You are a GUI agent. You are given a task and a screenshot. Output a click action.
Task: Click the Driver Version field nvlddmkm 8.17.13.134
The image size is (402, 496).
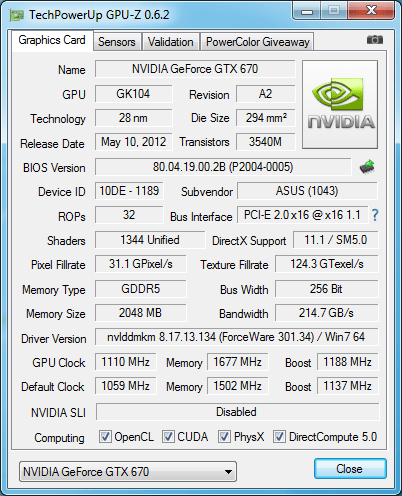[x=237, y=337]
